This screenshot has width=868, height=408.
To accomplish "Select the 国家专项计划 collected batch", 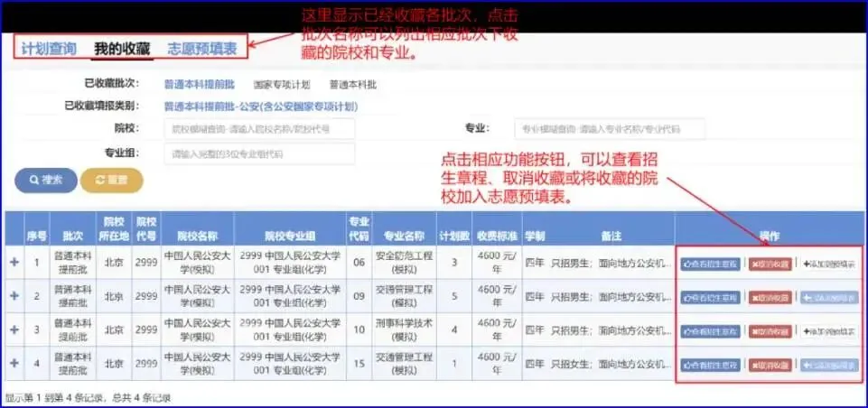I will (x=282, y=85).
